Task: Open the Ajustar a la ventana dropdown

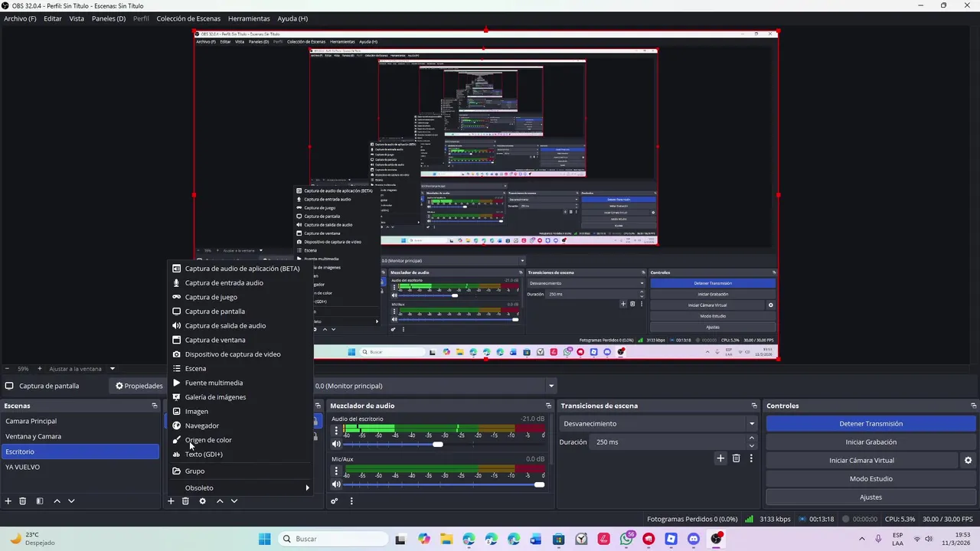Action: [x=82, y=369]
